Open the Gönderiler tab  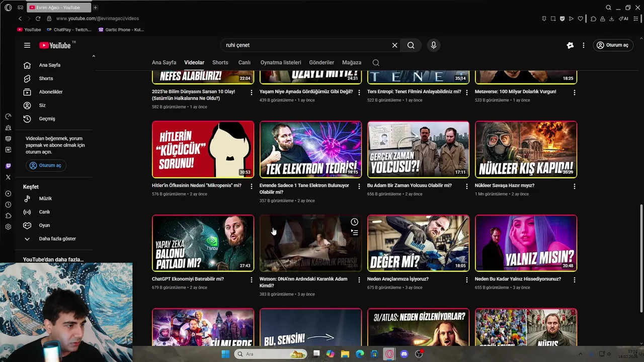321,63
